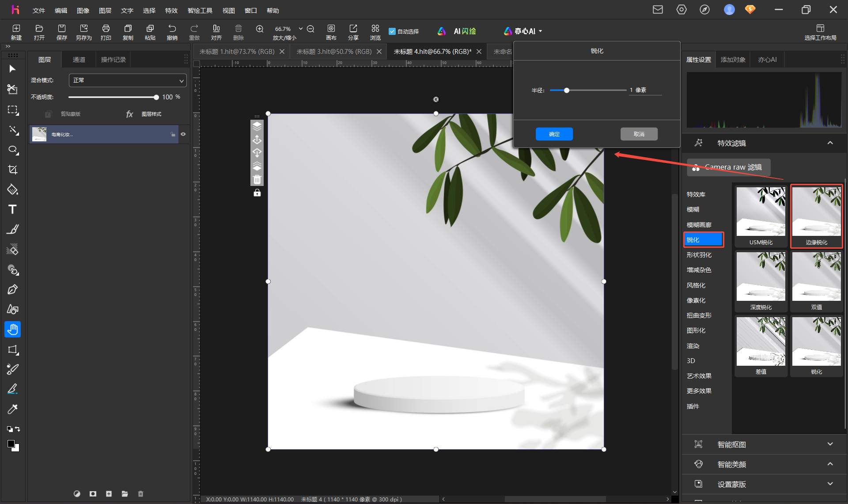This screenshot has height=504, width=848.
Task: Select the pen tool
Action: tap(12, 289)
